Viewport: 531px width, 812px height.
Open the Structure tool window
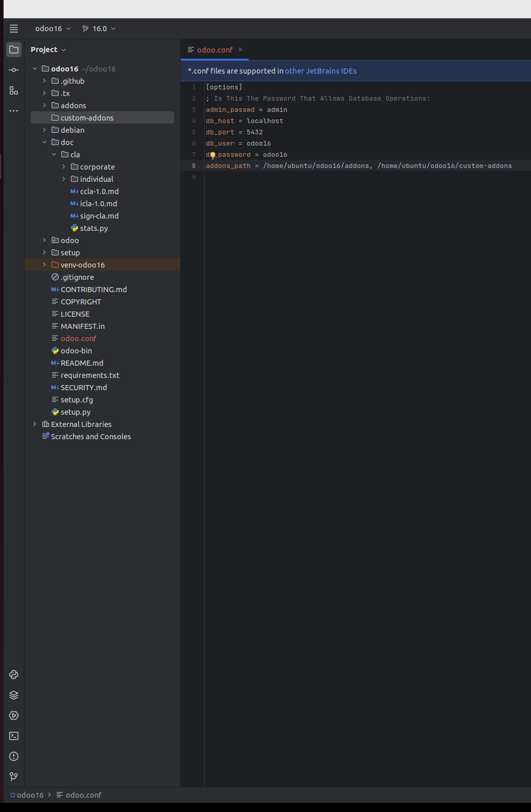pos(14,90)
